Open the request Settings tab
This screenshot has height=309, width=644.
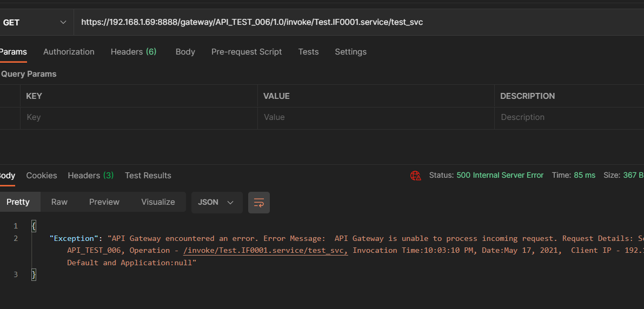[x=350, y=52]
